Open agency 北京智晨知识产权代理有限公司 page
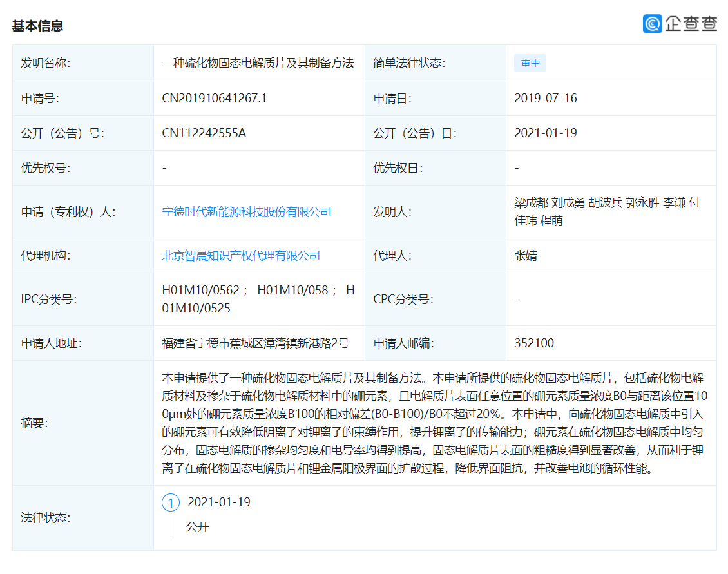The width and height of the screenshot is (728, 574). click(x=240, y=255)
